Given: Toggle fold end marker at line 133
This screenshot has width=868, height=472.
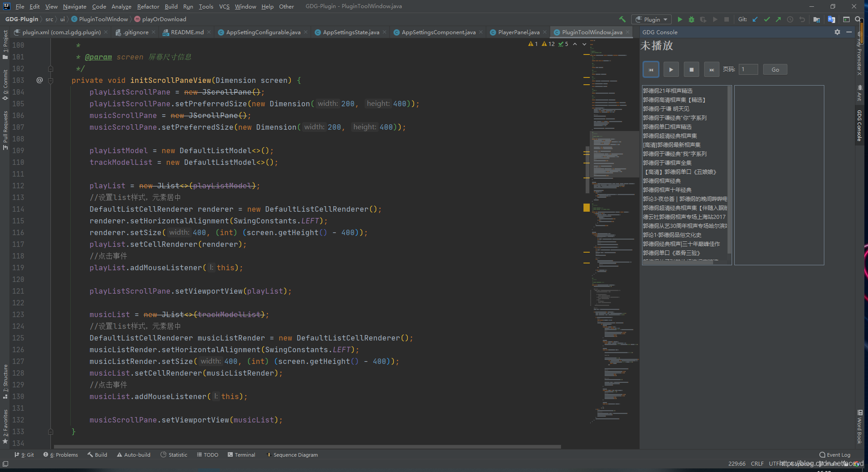Looking at the screenshot, I should (x=50, y=431).
